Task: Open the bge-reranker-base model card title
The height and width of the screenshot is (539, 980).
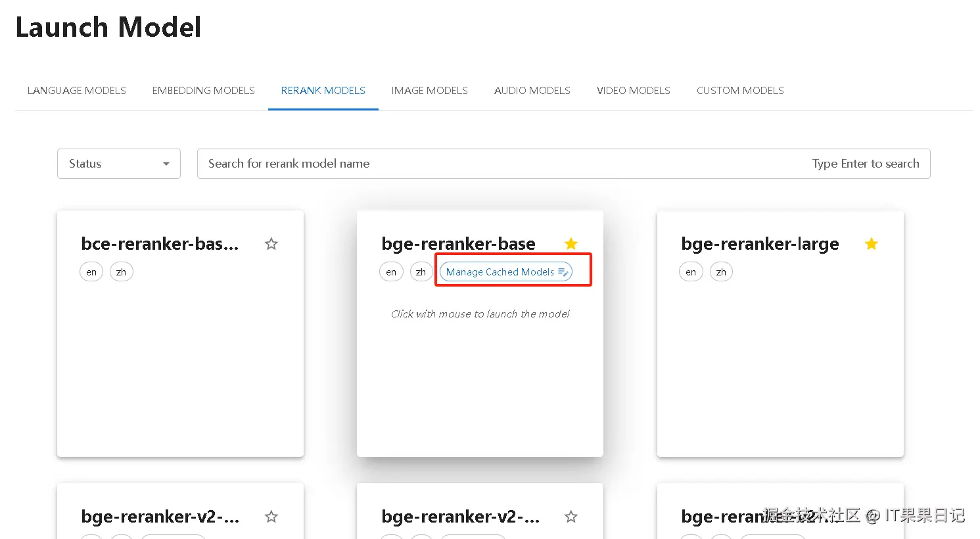Action: [458, 244]
